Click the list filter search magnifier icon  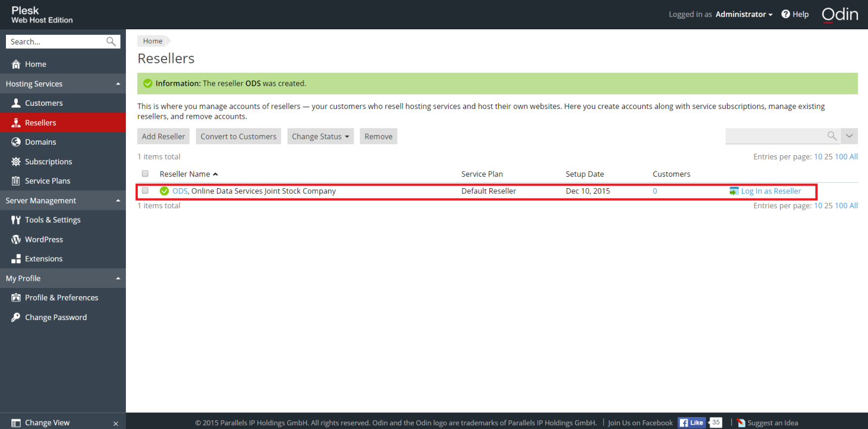[x=832, y=136]
